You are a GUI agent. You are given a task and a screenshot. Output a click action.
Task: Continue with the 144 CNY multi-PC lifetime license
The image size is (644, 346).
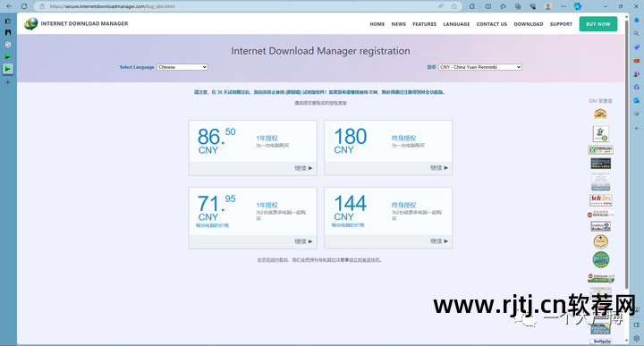[x=439, y=241]
